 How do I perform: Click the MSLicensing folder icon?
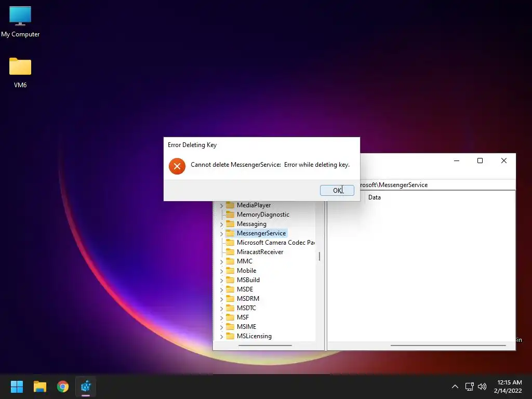click(230, 336)
